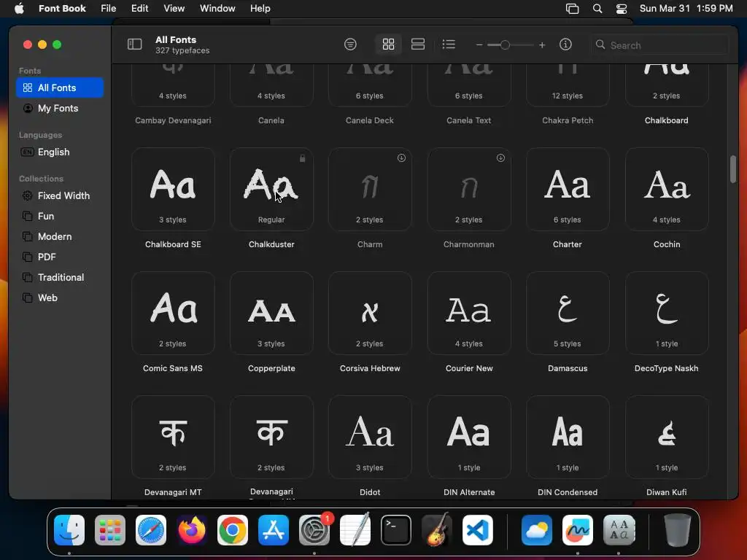Select the Copperplate font thumbnail
747x560 pixels.
271,313
